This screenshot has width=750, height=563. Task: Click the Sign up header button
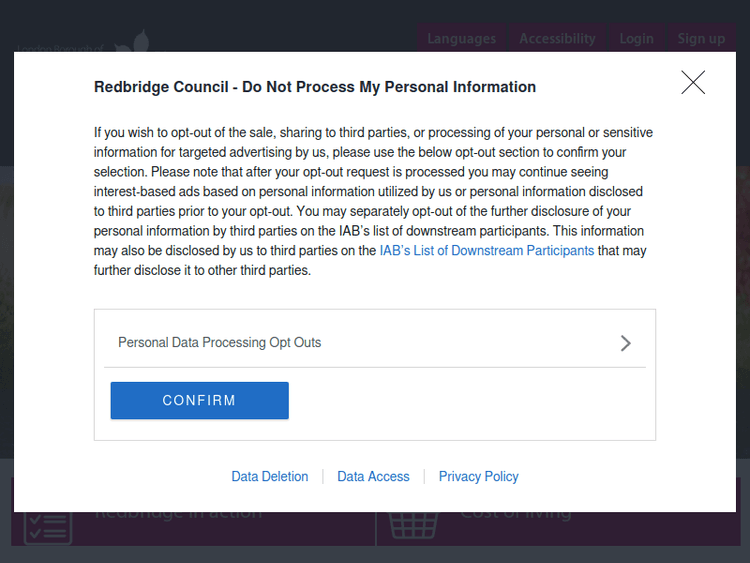[x=701, y=39]
